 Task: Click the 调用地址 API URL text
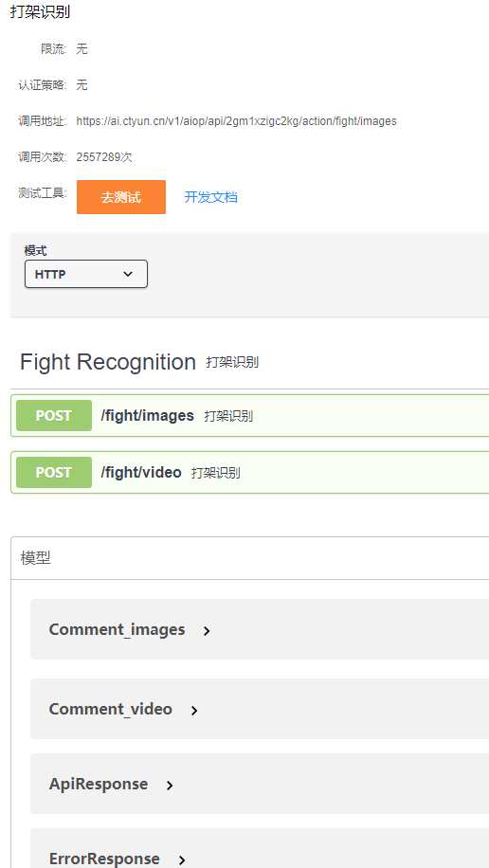coord(237,121)
